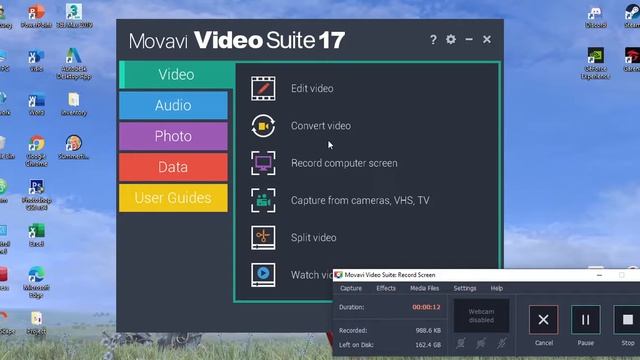Close the Movavi Video Suite window

[x=487, y=39]
